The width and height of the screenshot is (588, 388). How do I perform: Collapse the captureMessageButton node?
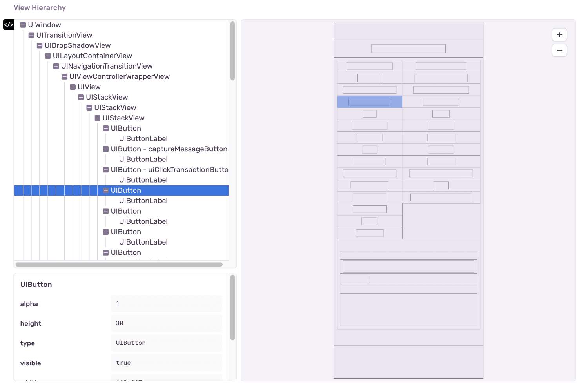click(105, 149)
